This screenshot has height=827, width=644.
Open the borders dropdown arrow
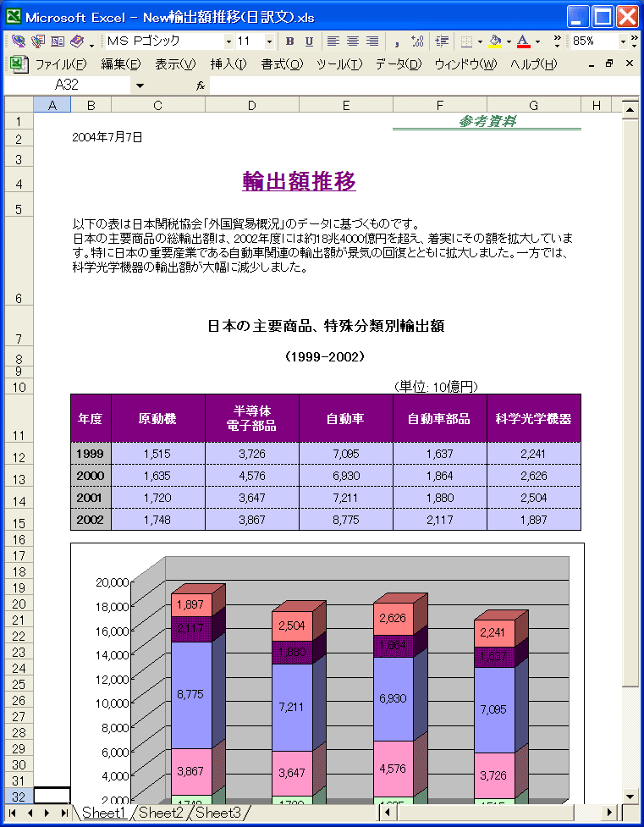[480, 41]
